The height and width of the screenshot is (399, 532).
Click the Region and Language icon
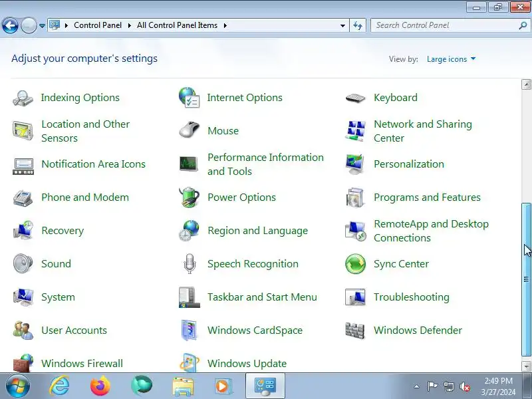[189, 231]
